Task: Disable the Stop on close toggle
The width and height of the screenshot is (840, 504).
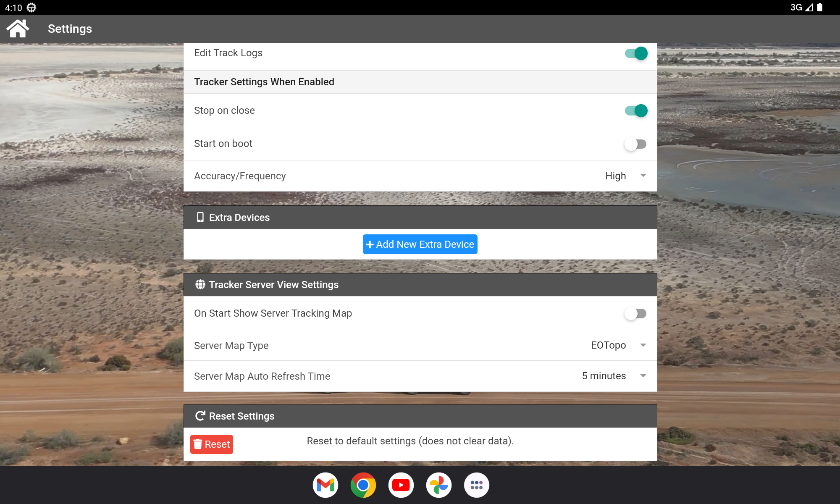Action: [x=636, y=110]
